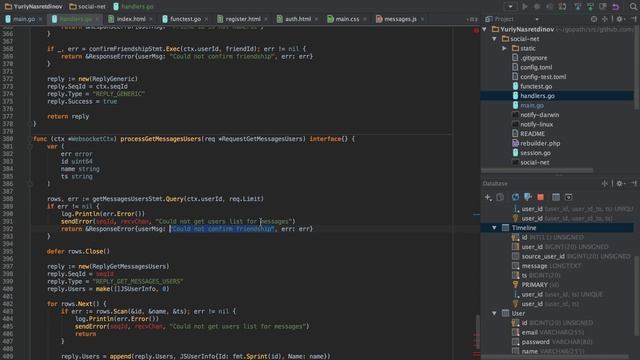Click the purple undo/revert arrow icon
Screen dimensions: 640x360
[616, 7]
